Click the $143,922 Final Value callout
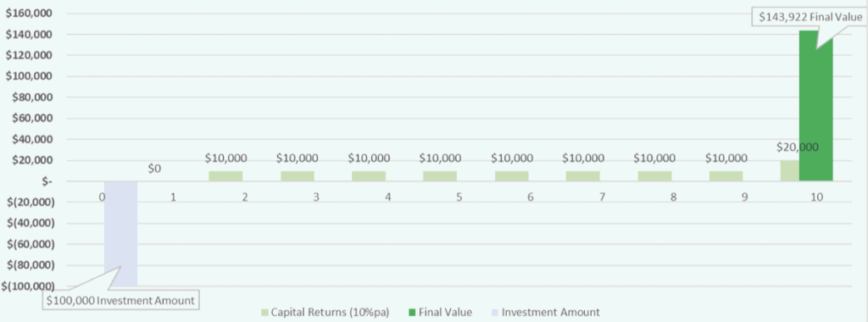Image resolution: width=868 pixels, height=322 pixels. pyautogui.click(x=810, y=18)
